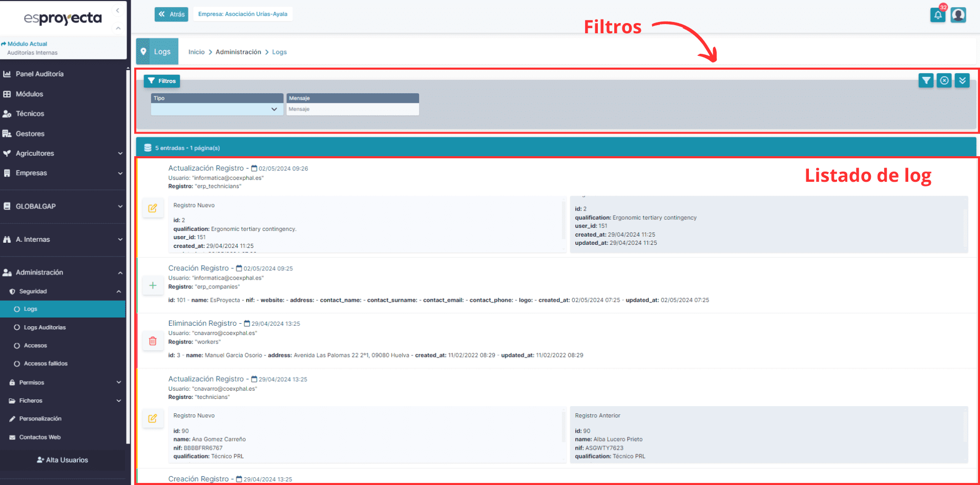Clear filters with the circled X icon
Image resolution: width=980 pixels, height=485 pixels.
click(944, 80)
